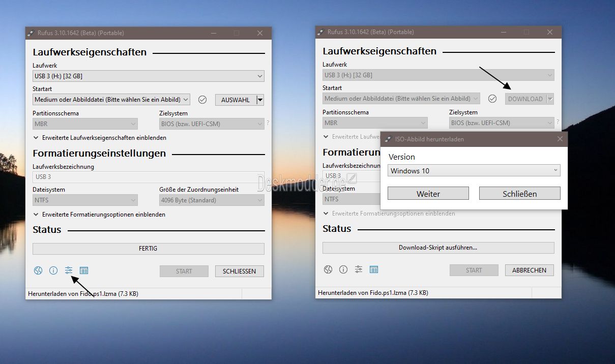The image size is (615, 364).
Task: Open Zielsystem dropdown in left window
Action: click(212, 124)
